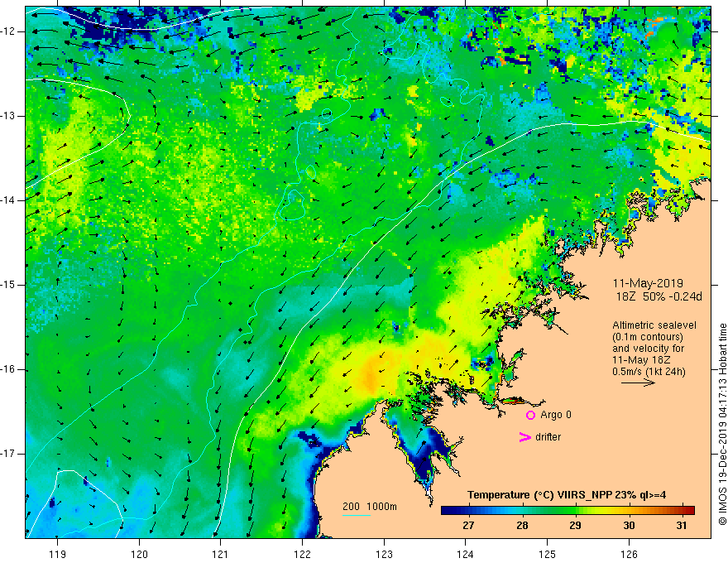Click the latitude axis label -15
Image resolution: width=728 pixels, height=563 pixels.
pyautogui.click(x=8, y=284)
